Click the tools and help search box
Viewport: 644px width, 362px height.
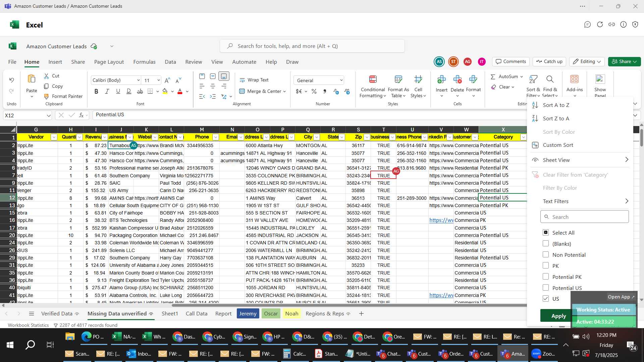click(x=312, y=46)
